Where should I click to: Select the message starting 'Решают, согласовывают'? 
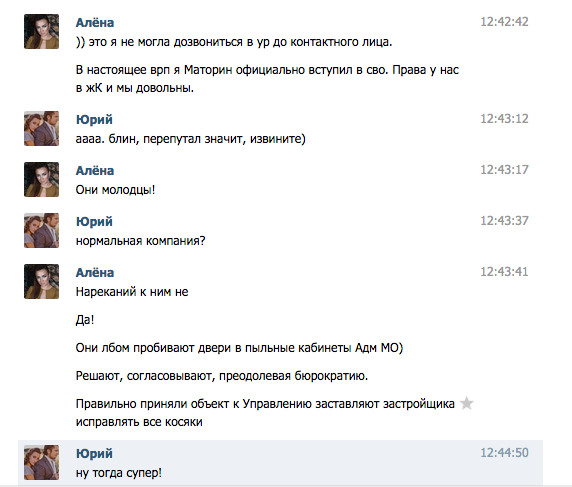click(x=222, y=376)
